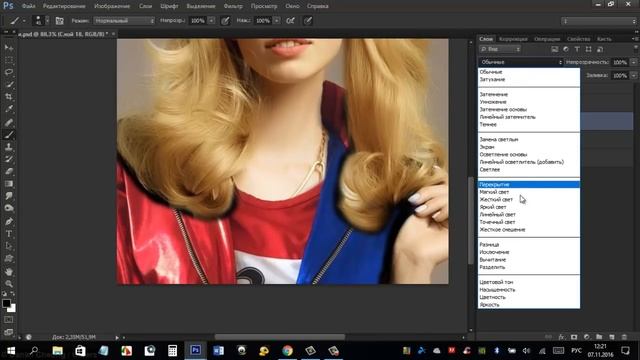640x360 pixels.
Task: Open Word from the taskbar
Action: (218, 351)
